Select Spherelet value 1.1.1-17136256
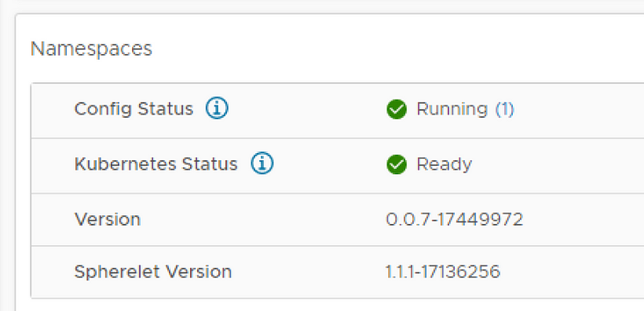644x311 pixels. (x=443, y=272)
